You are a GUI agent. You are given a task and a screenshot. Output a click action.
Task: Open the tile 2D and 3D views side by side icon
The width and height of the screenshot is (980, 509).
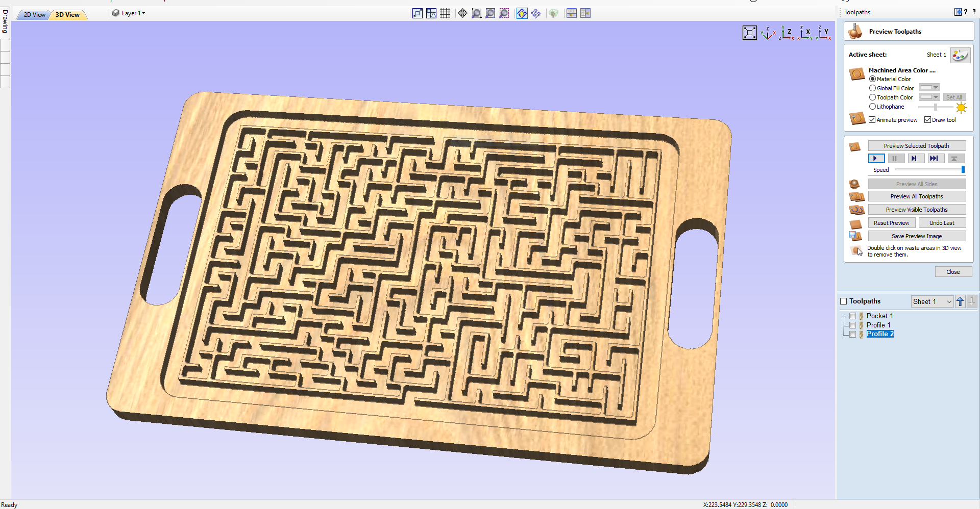tap(585, 13)
